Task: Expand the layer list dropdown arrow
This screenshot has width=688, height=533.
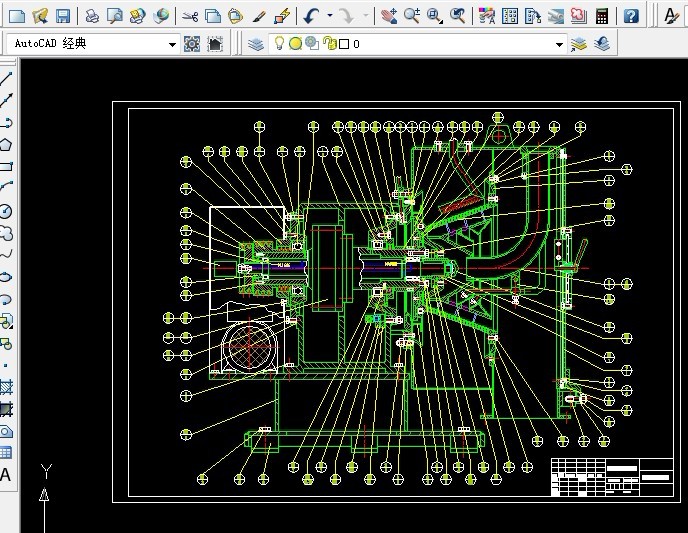Action: coord(559,44)
